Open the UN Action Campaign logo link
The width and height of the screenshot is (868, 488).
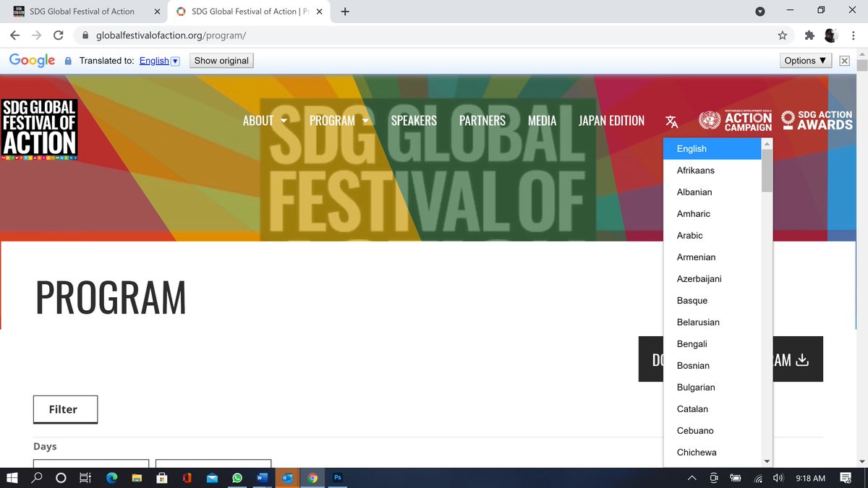736,121
